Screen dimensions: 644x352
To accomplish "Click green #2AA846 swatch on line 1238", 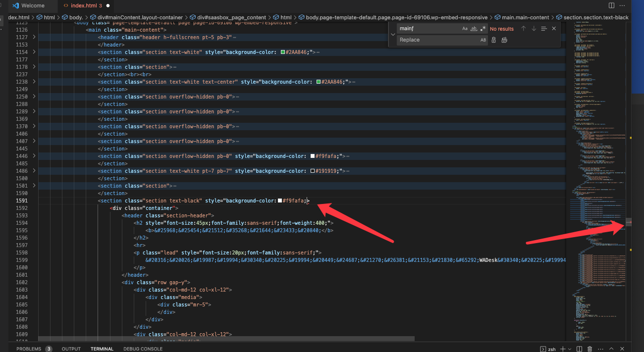I will 319,82.
